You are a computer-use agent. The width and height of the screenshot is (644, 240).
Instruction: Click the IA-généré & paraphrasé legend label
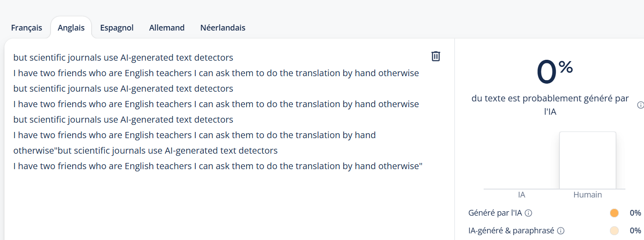pyautogui.click(x=511, y=231)
